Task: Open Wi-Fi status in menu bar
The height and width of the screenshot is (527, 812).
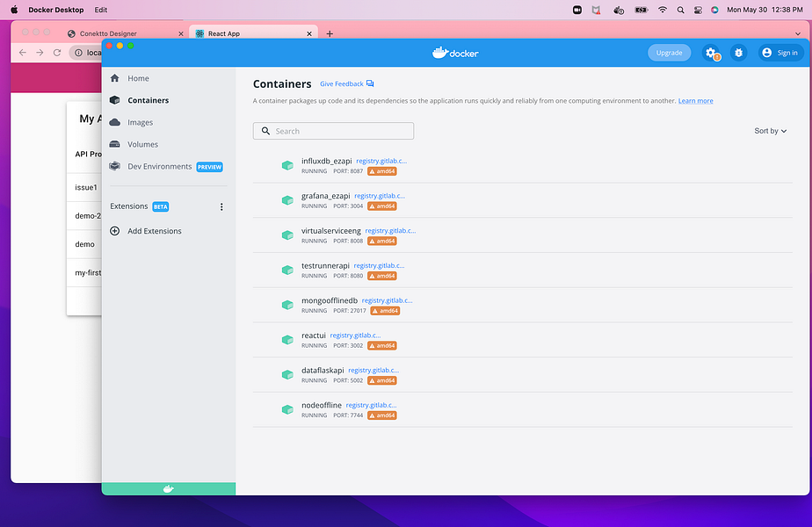Action: [663, 10]
